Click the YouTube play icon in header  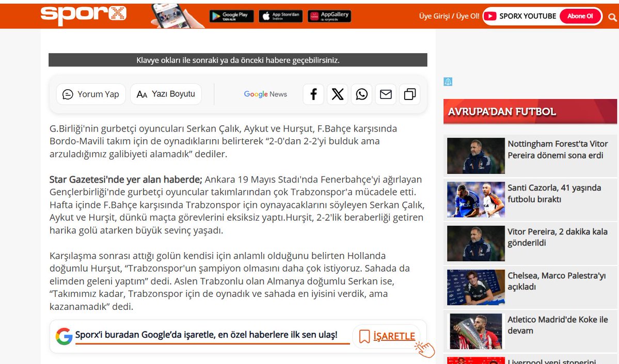click(490, 16)
